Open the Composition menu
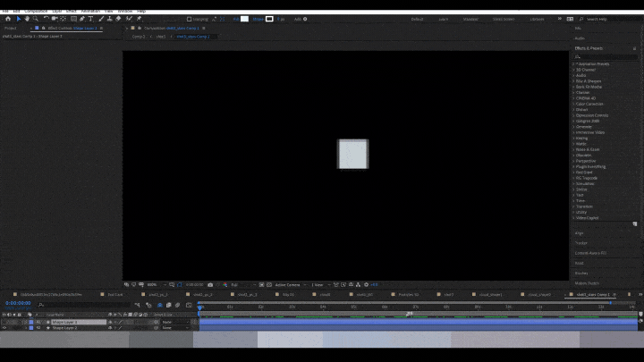This screenshot has width=644, height=362. coord(36,11)
